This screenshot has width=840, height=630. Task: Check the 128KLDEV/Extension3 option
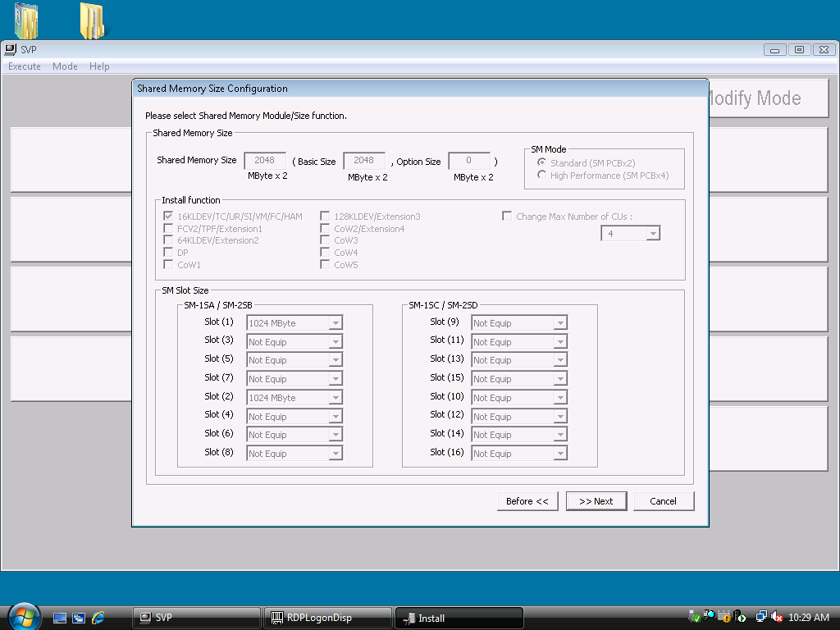tap(325, 217)
